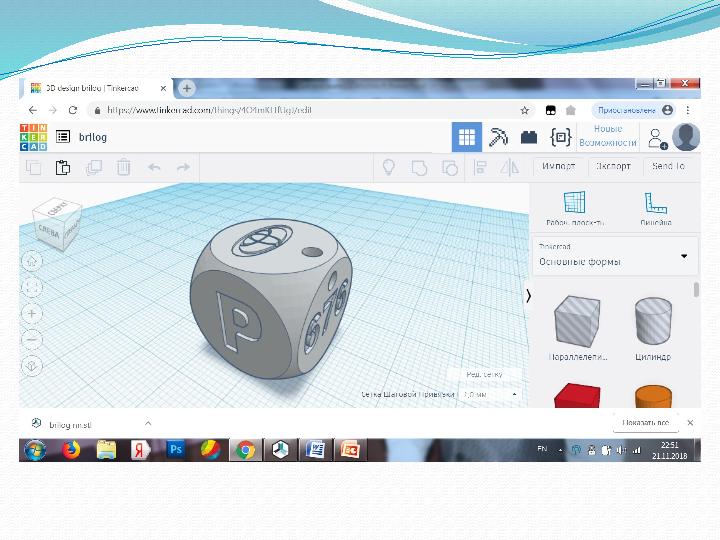Viewport: 720px width, 540px height.
Task: Click the Mirror flip icon
Action: [510, 167]
